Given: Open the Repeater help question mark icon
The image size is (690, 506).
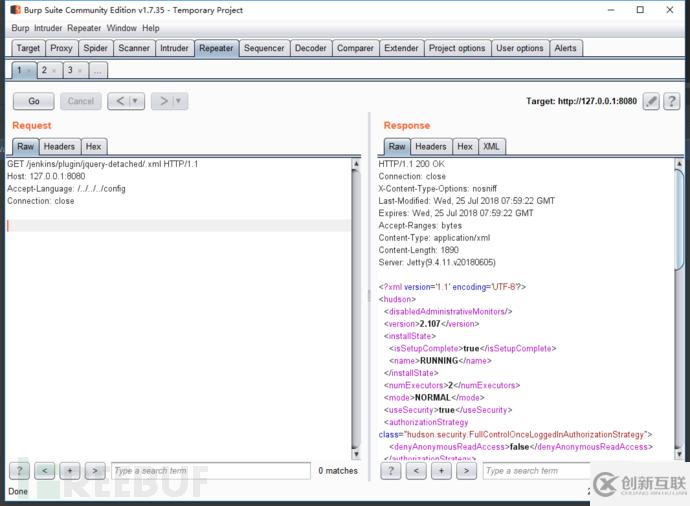Looking at the screenshot, I should (x=672, y=101).
